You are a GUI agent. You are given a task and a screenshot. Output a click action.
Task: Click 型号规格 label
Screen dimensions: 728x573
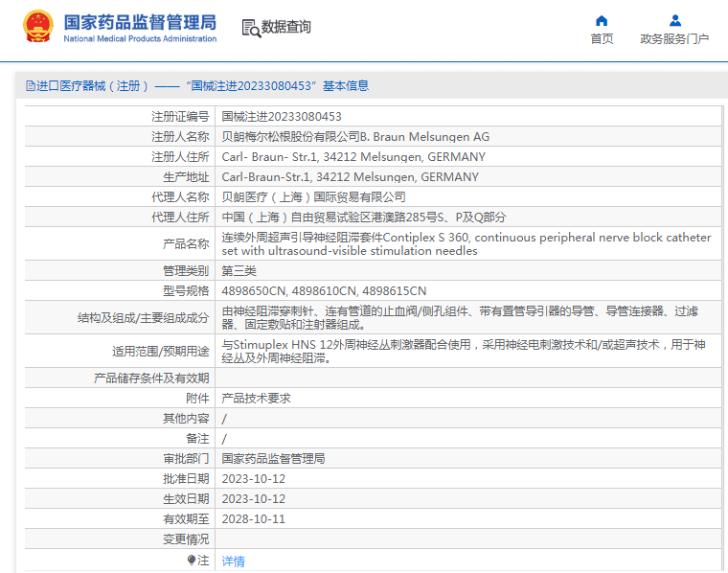point(186,290)
